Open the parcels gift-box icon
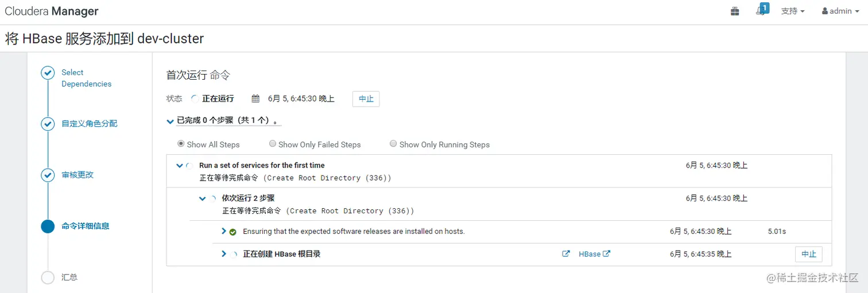Screen dimensions: 868x293 (x=735, y=11)
